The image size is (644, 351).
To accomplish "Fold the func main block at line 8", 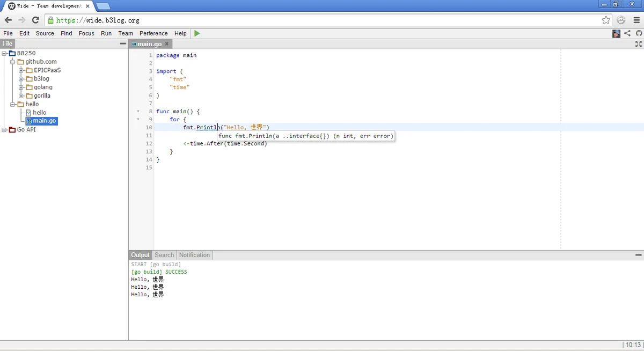I will coord(138,112).
